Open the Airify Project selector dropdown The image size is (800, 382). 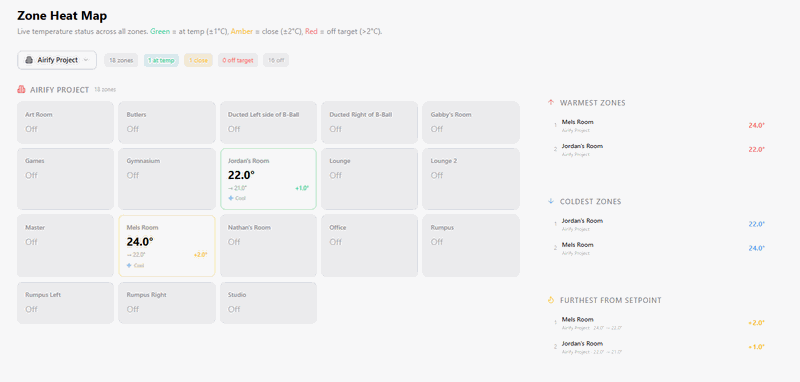click(x=57, y=60)
